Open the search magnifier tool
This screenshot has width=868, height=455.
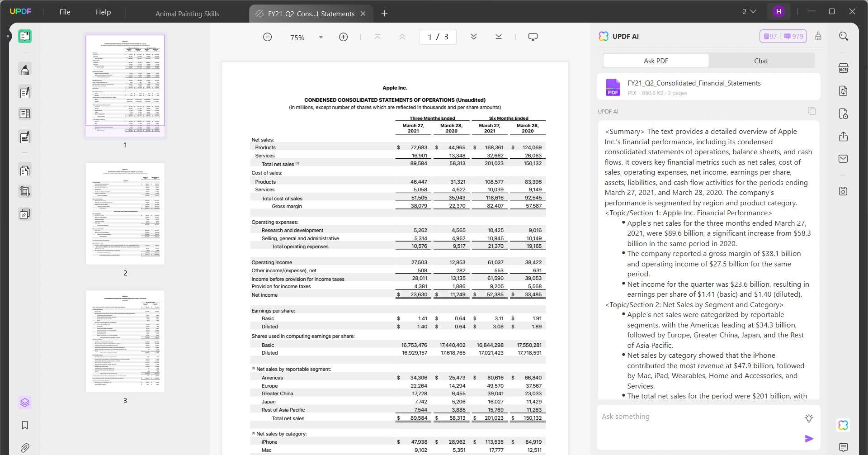844,36
